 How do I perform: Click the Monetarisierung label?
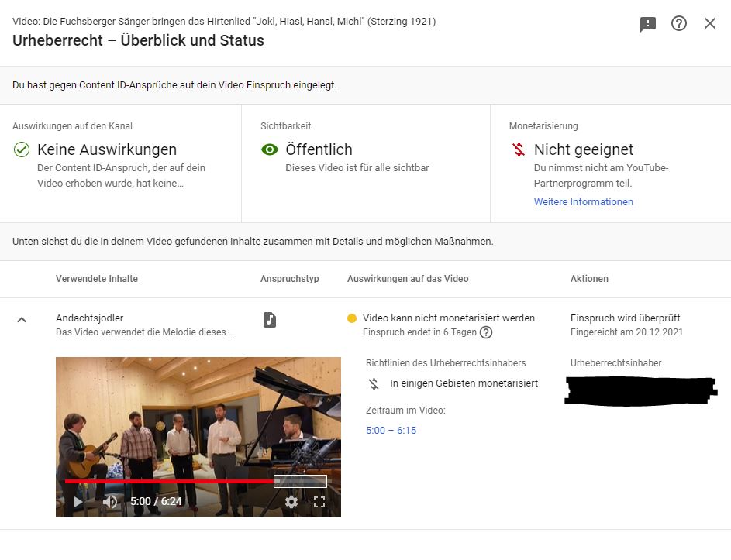point(543,125)
